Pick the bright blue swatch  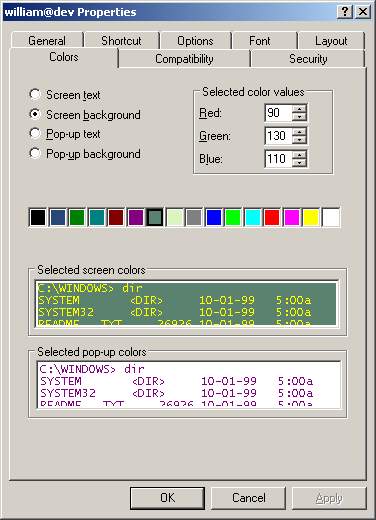pyautogui.click(x=214, y=217)
